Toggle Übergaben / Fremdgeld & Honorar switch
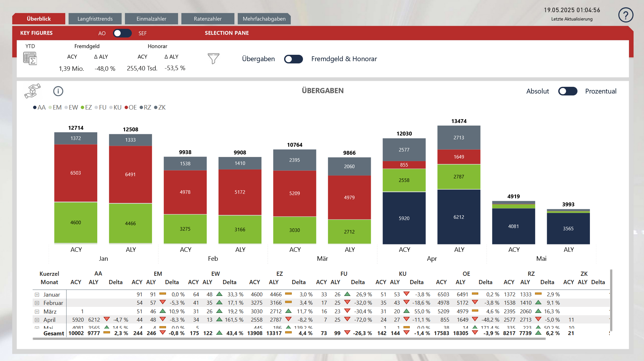Viewport: 644px width, 361px height. [293, 59]
